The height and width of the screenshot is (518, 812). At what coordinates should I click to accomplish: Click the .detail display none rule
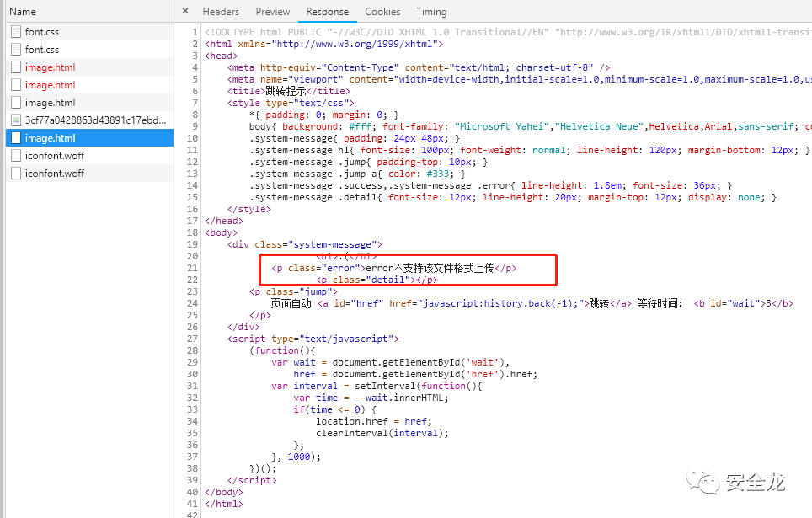513,197
